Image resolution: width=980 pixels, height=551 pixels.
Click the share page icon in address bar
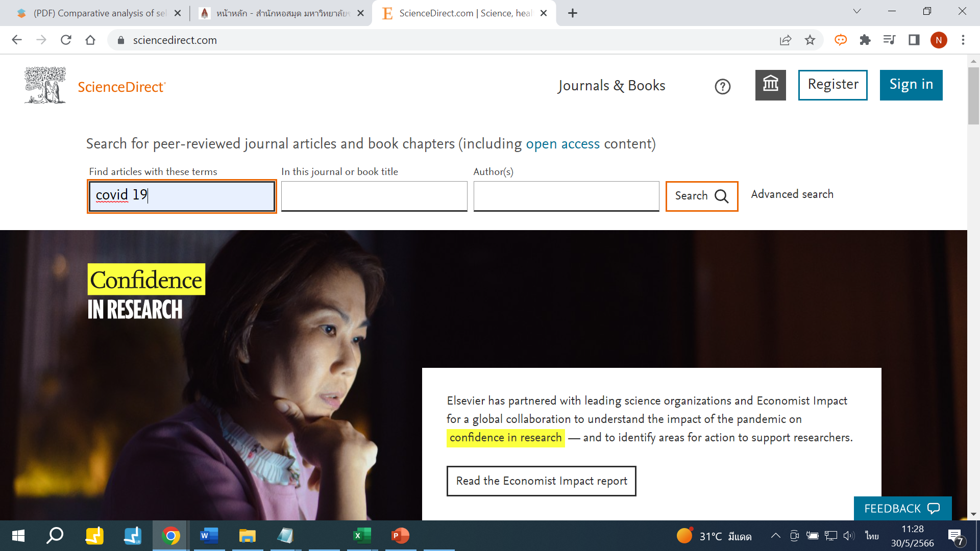[x=786, y=40]
